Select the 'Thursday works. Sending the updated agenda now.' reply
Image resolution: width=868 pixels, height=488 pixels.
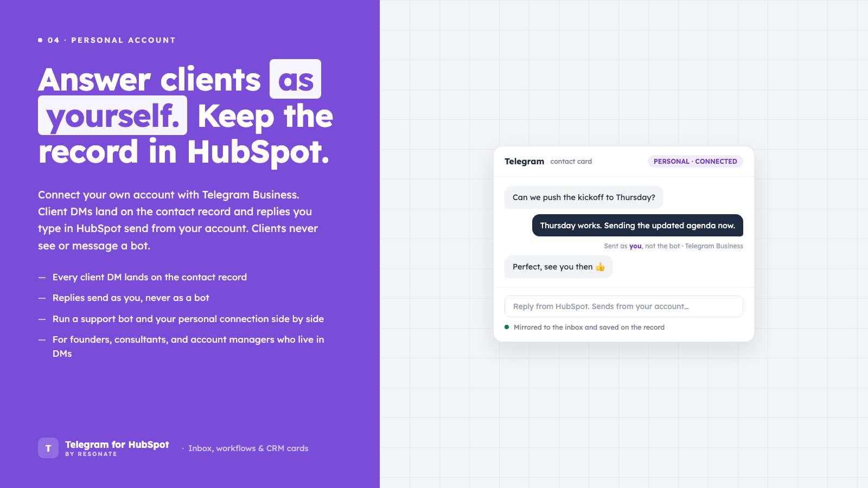click(x=637, y=226)
